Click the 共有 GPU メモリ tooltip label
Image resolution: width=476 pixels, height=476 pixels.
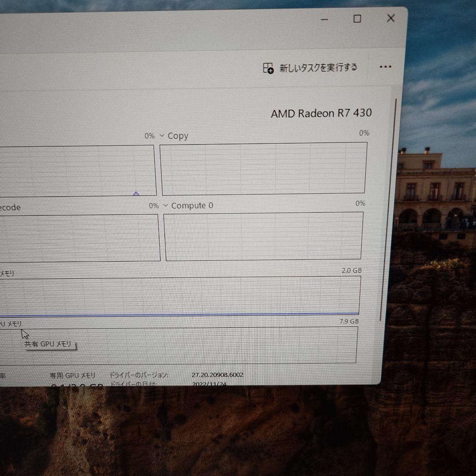(50, 344)
